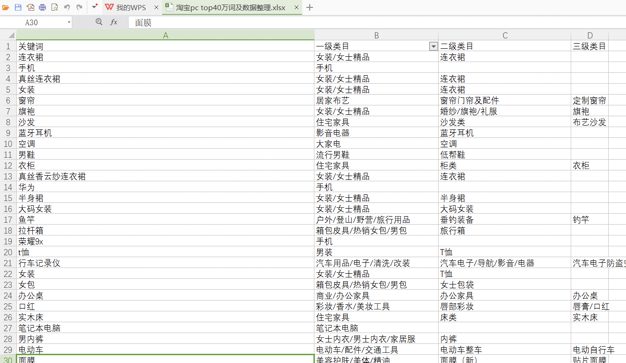Screen dimensions: 626x363
Task: Export to PDF via the toolbar icon
Action: [x=30, y=7]
